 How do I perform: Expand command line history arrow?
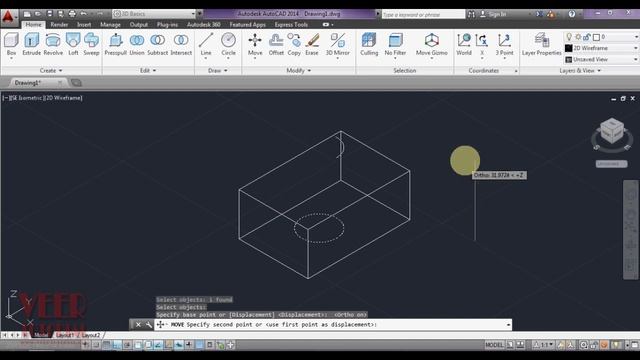point(508,324)
